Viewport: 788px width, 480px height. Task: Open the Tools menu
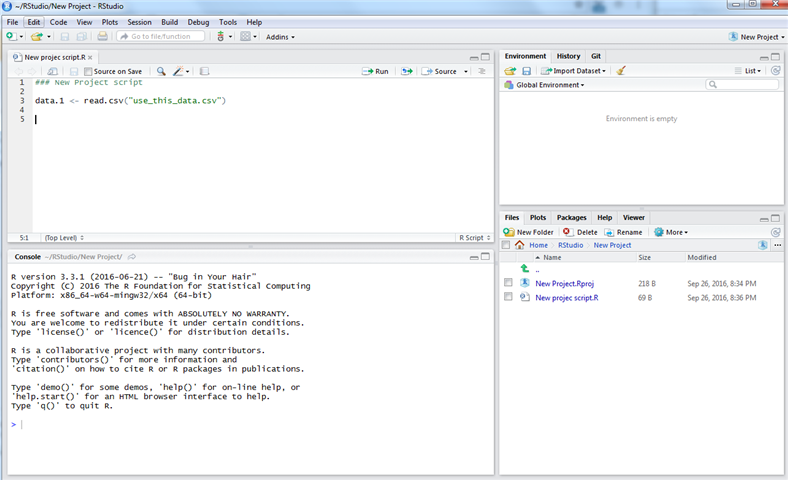click(x=228, y=22)
